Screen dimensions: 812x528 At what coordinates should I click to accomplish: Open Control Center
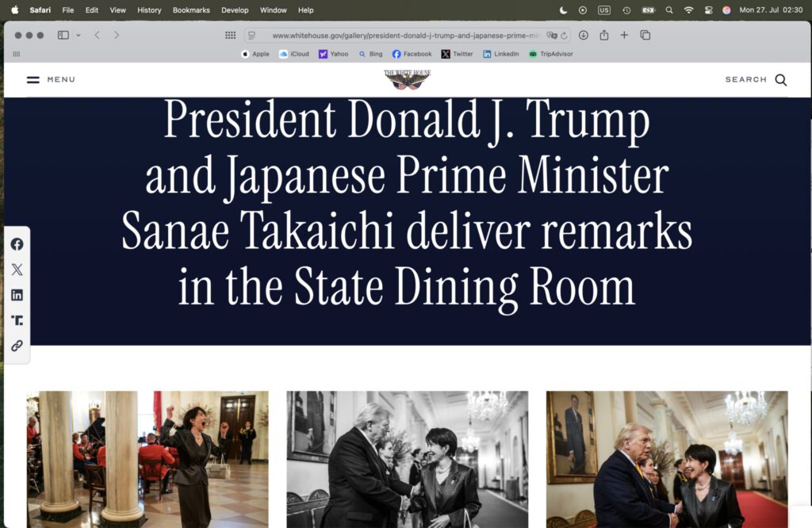[x=708, y=10]
